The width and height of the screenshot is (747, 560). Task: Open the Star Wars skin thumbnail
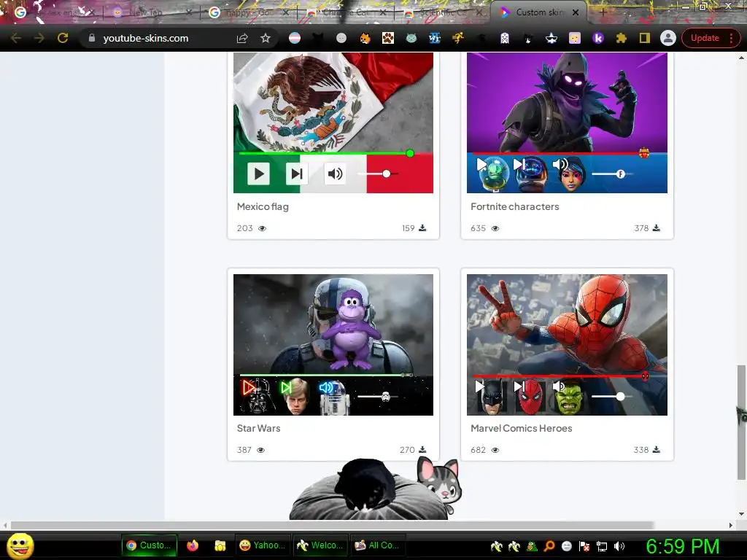click(x=333, y=345)
